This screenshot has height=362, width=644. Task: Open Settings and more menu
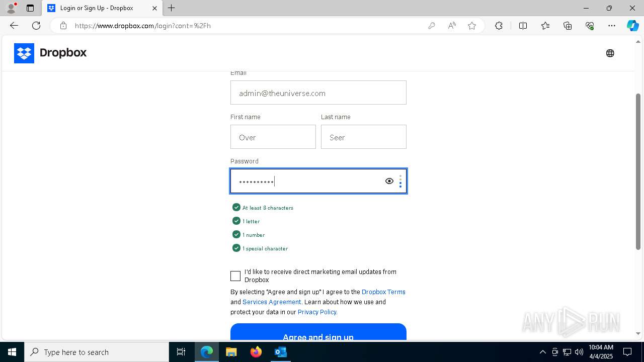coord(612,26)
